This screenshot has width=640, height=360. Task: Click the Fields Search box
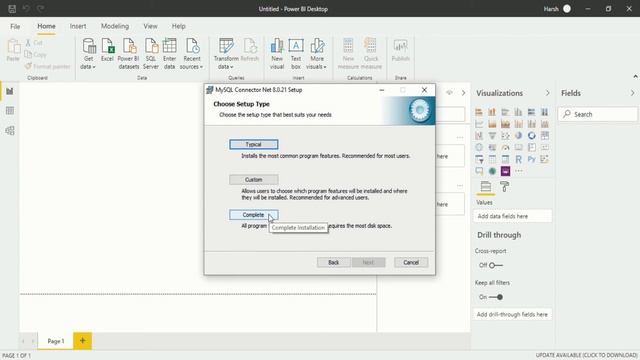[598, 114]
